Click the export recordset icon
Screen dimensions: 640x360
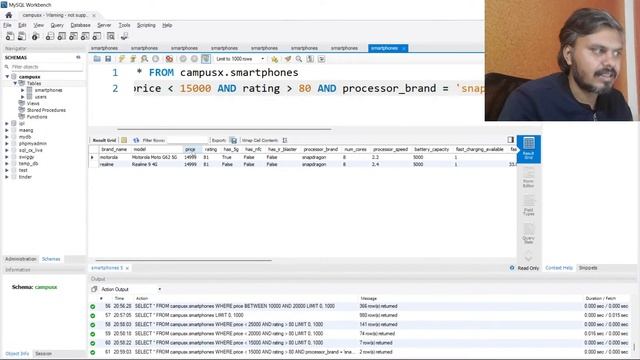(x=233, y=140)
